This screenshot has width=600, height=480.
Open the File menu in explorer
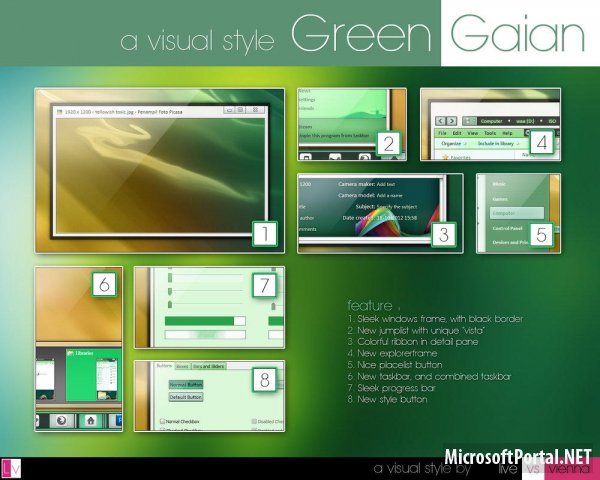pos(442,133)
